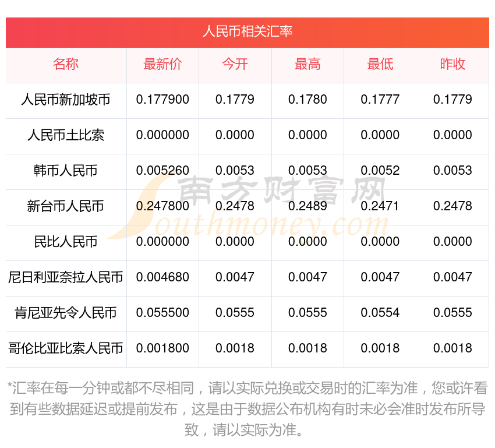Click 昨收 value in 韩币人民币 row
The image size is (495, 448).
(452, 171)
